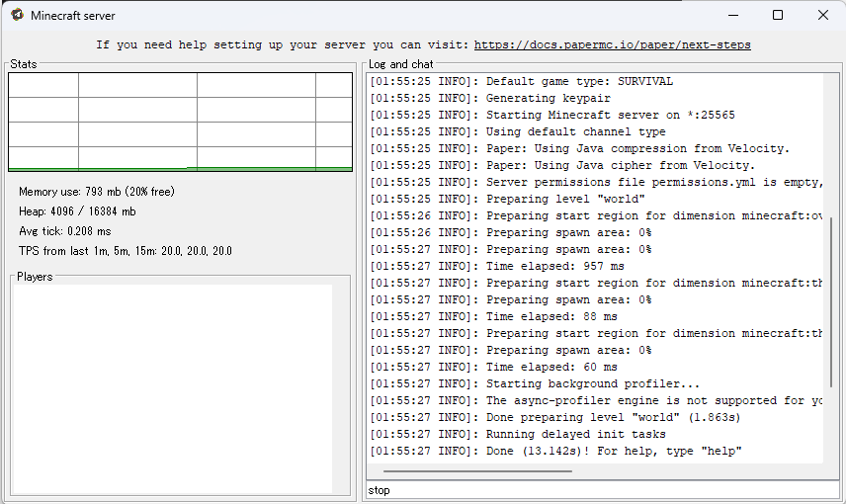This screenshot has width=846, height=504.
Task: Click the vertical scrollbar of the log
Action: tap(831, 302)
